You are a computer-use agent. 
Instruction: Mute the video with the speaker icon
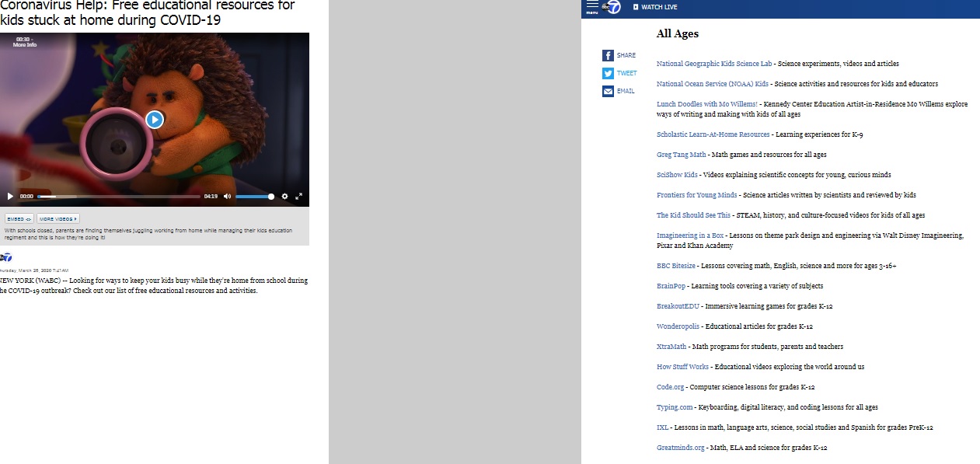(x=227, y=197)
